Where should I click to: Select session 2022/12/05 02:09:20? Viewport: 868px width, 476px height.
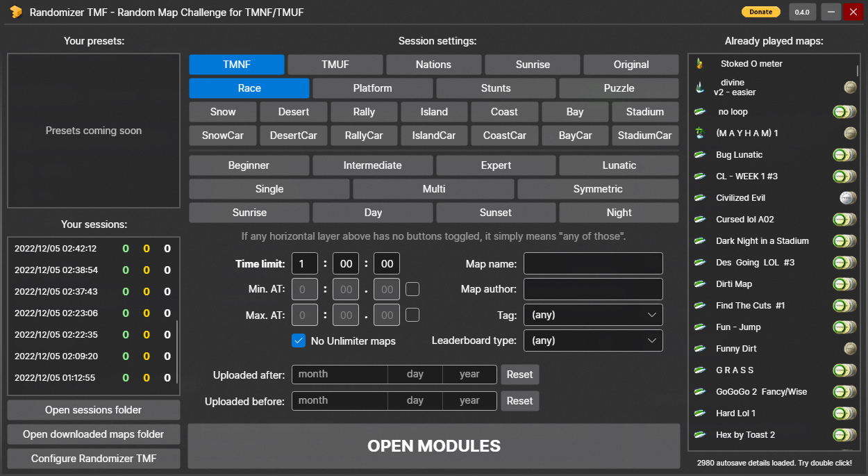92,356
